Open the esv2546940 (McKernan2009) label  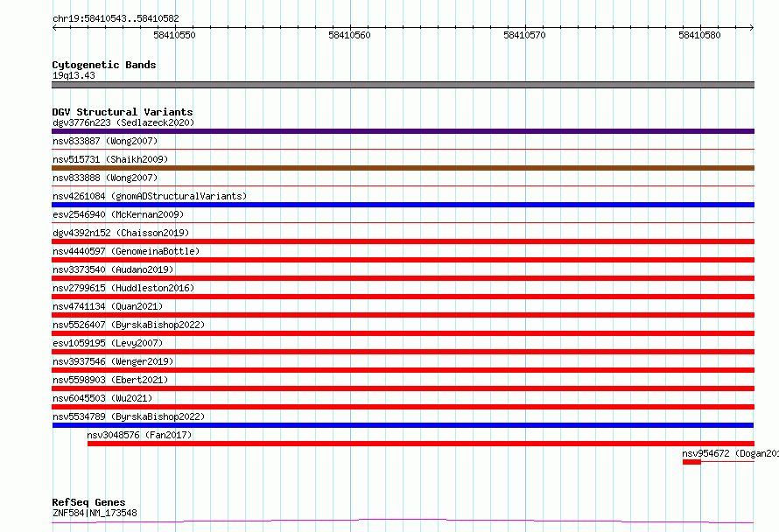pos(118,214)
